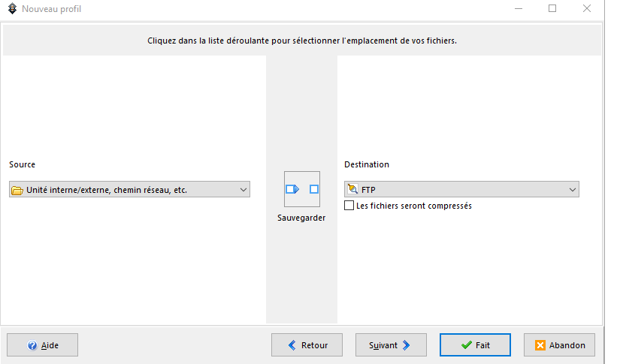Close the Nouveau profil window
Viewport: 617px width, 364px height.
(x=587, y=9)
